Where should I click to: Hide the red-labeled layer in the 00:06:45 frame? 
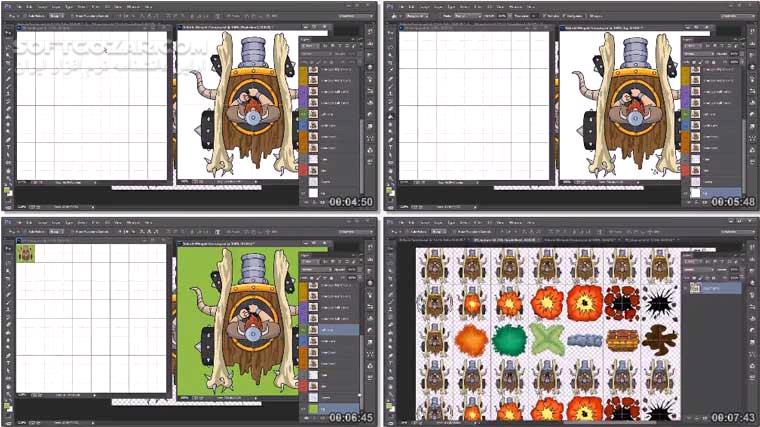click(x=303, y=386)
